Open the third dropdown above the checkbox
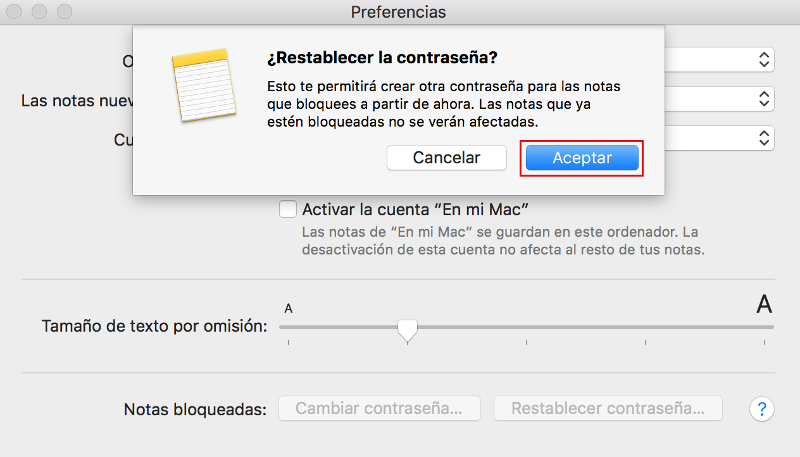 [x=763, y=136]
